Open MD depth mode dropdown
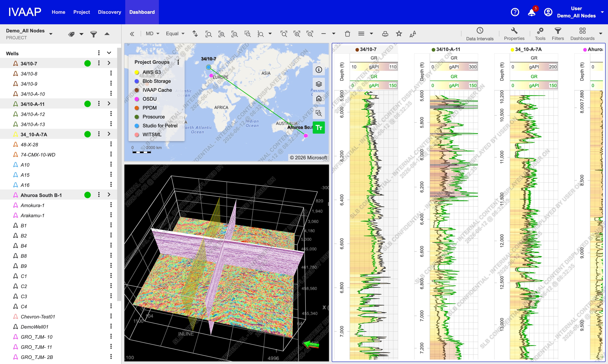 [152, 34]
